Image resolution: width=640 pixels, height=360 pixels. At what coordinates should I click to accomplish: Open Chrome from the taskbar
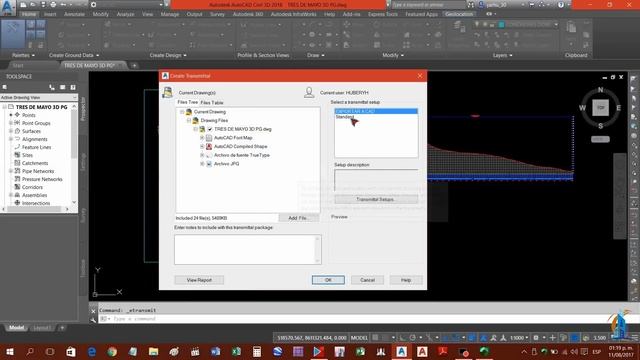click(112, 351)
